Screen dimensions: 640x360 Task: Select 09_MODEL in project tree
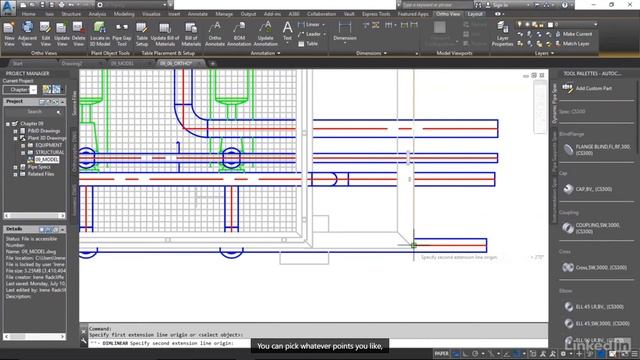[46, 160]
